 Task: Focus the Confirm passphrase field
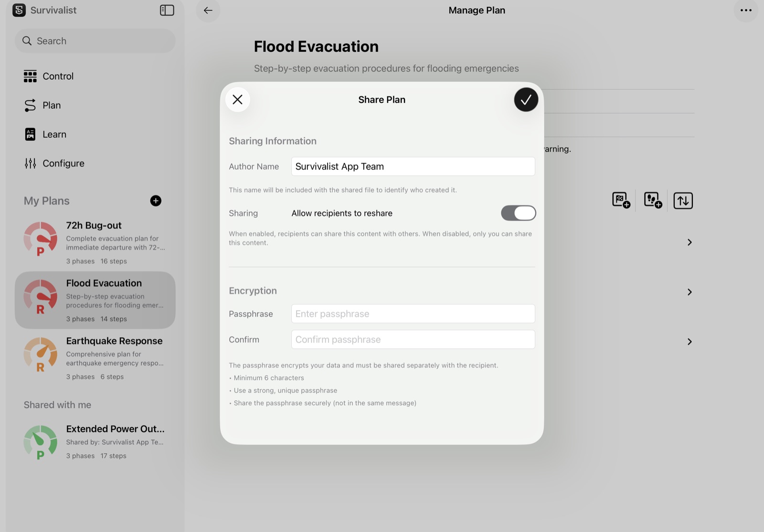[413, 340]
